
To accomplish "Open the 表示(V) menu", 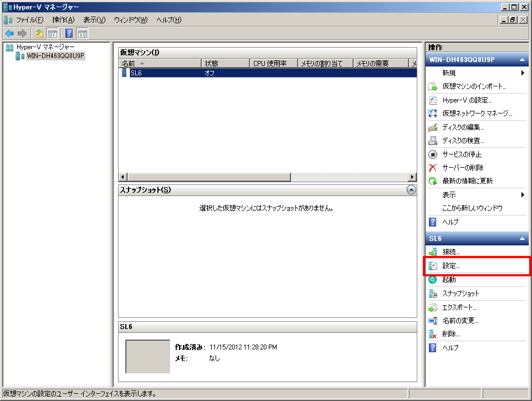I will point(94,20).
